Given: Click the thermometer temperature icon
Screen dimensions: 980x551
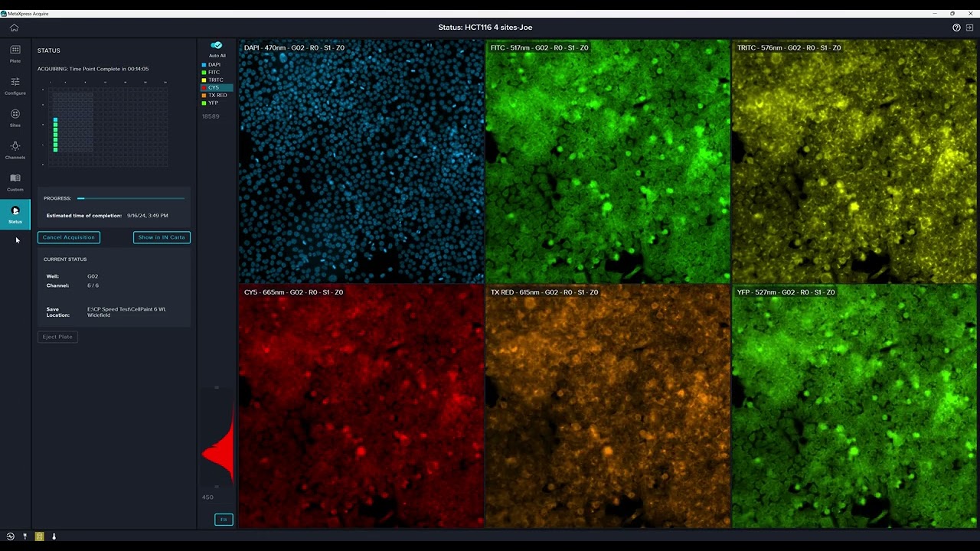Looking at the screenshot, I should coord(54,536).
